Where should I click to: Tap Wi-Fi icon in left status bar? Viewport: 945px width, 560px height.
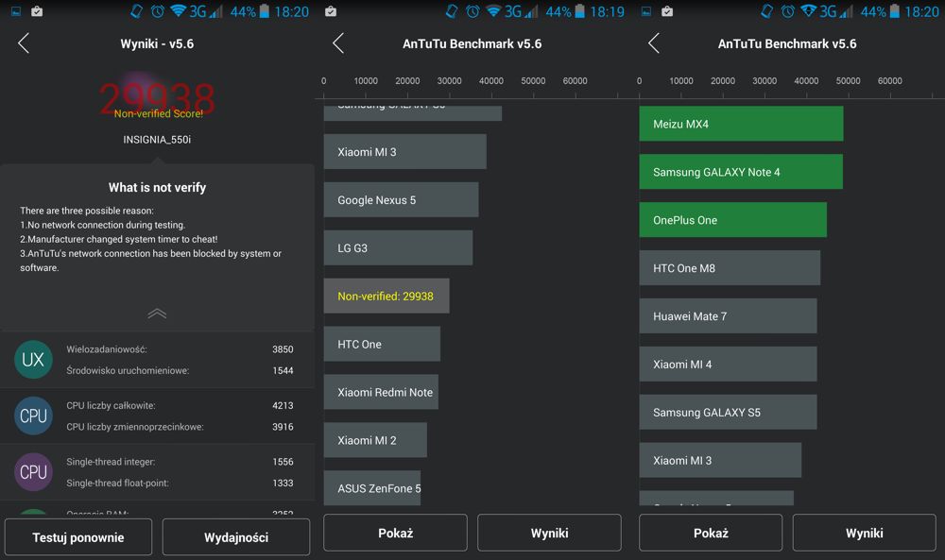tap(178, 10)
